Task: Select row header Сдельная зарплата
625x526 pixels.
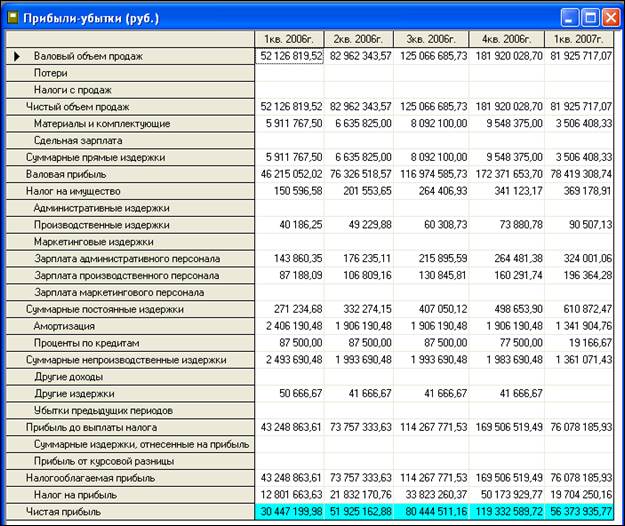Action: pyautogui.click(x=130, y=141)
